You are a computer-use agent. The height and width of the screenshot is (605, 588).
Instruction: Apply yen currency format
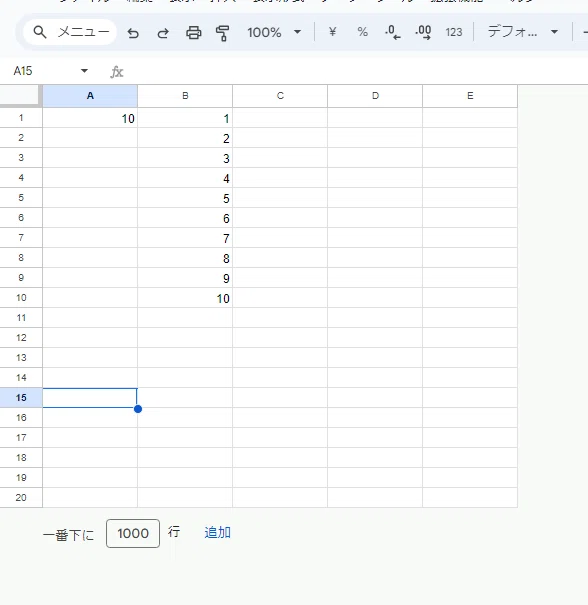(x=332, y=32)
